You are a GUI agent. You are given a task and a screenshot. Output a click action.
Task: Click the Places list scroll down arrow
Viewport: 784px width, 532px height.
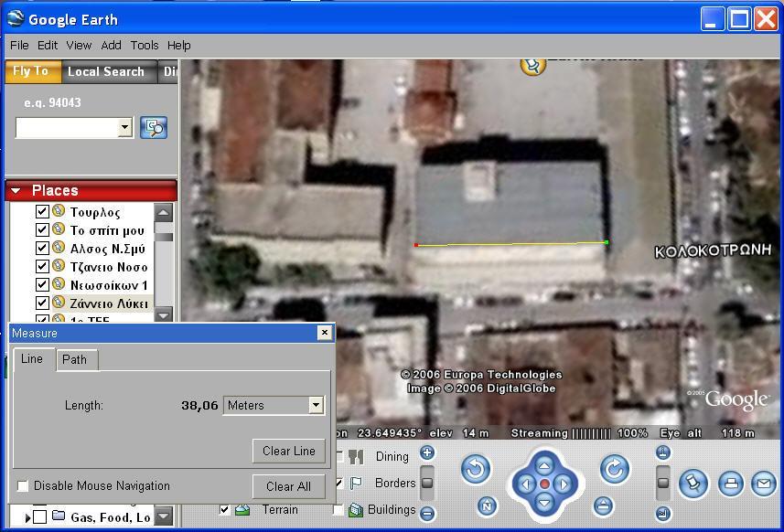(164, 314)
